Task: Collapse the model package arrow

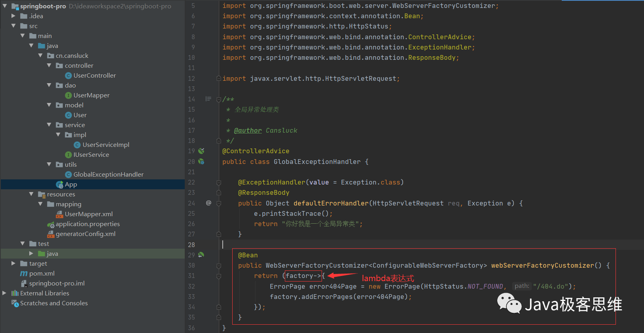Action: (x=49, y=105)
